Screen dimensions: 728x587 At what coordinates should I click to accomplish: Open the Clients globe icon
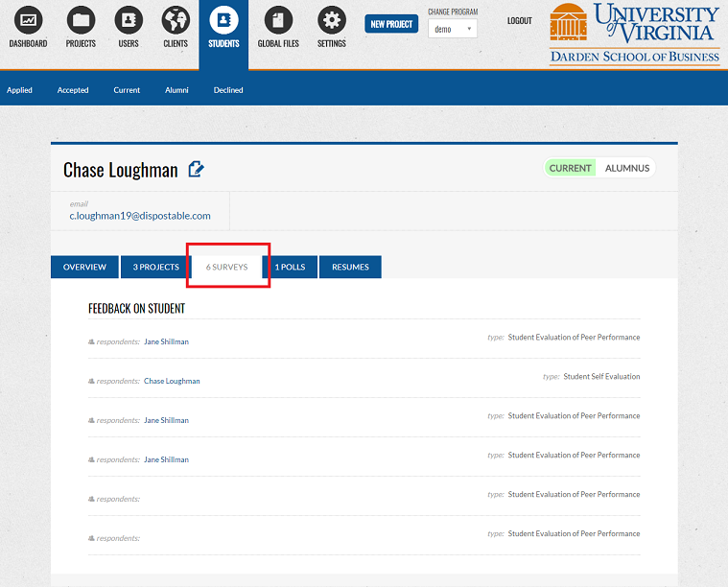pyautogui.click(x=176, y=20)
